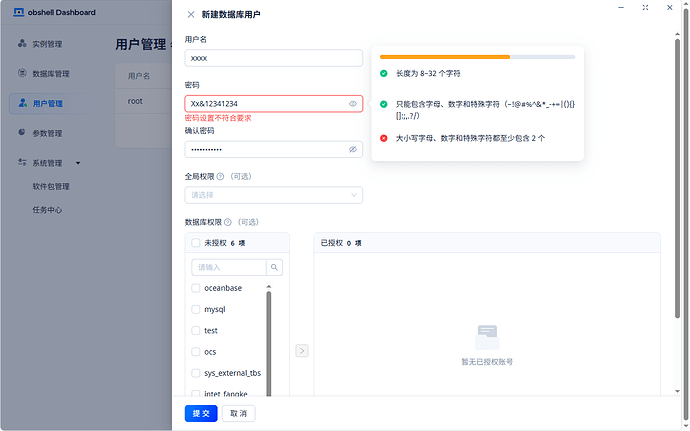Image resolution: width=690 pixels, height=431 pixels.
Task: Open the 全局权限 请选择 dropdown
Action: pos(274,195)
